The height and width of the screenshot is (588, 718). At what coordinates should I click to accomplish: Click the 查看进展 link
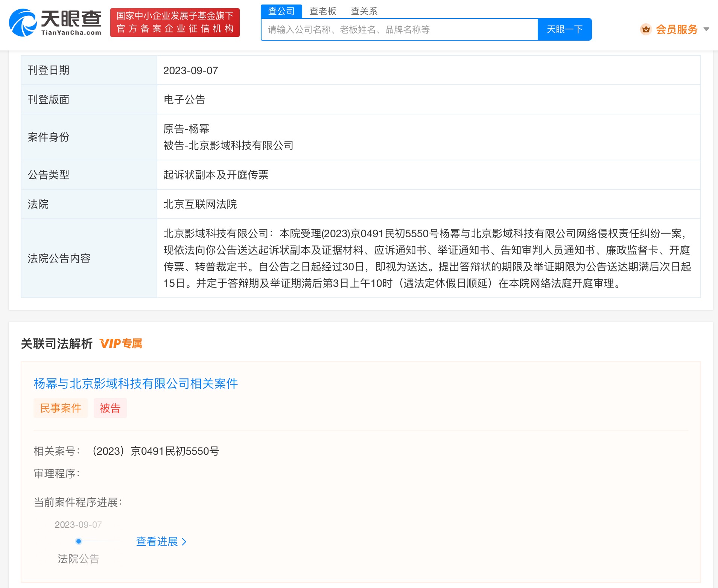[157, 542]
